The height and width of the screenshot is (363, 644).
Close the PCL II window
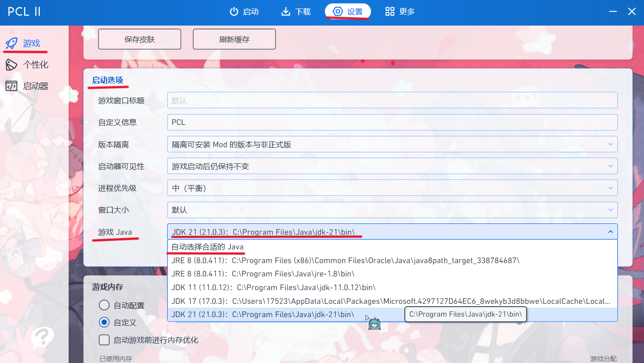coord(632,12)
